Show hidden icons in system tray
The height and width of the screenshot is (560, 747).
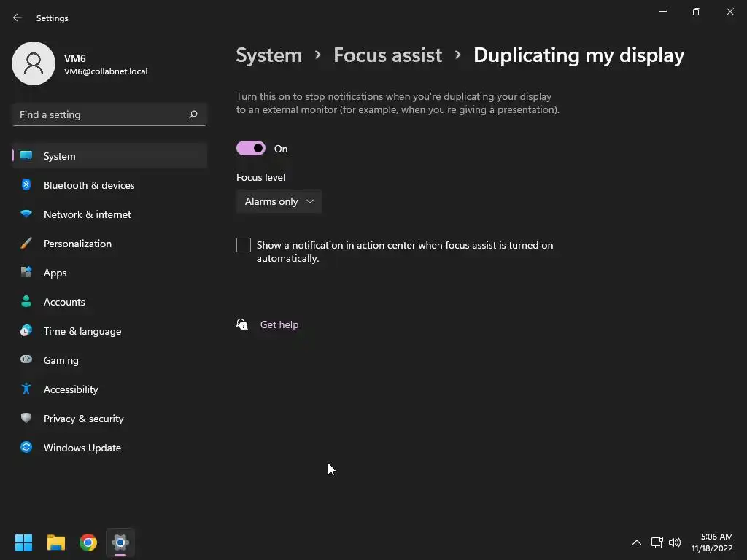point(636,542)
